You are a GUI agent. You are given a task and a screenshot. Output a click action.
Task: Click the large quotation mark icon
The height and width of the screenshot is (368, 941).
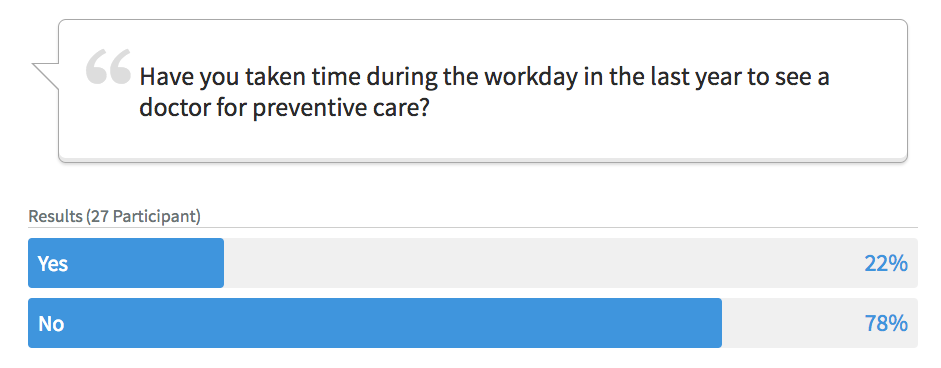[x=109, y=67]
